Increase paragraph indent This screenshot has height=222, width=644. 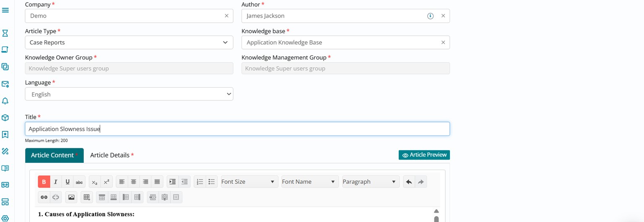172,182
